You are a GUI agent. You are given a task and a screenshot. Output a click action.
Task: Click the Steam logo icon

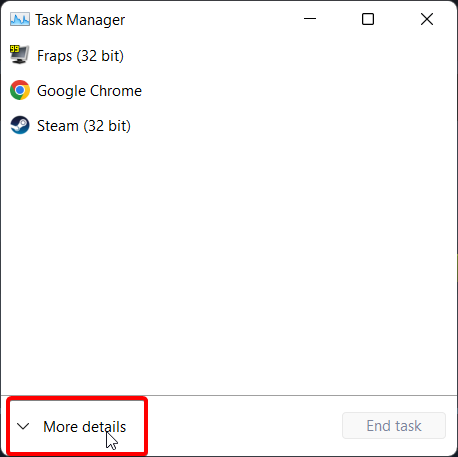tap(20, 125)
